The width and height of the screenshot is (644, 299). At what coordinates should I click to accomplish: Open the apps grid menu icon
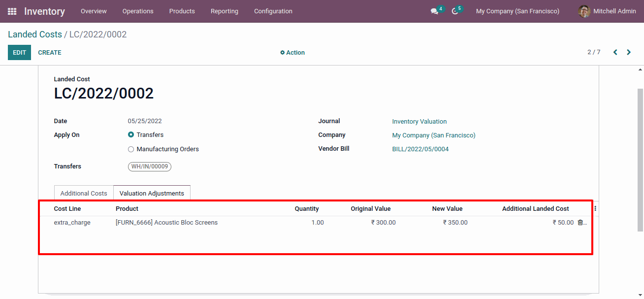tap(12, 11)
